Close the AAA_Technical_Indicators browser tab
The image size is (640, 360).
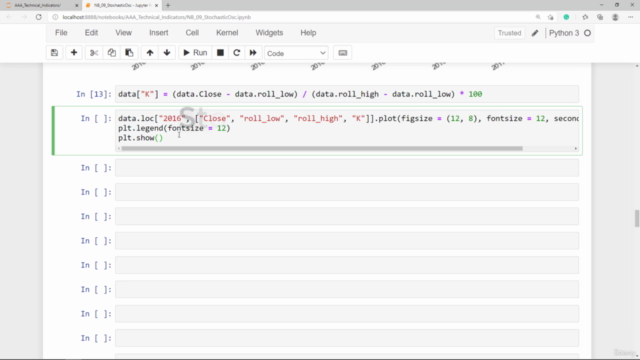[x=76, y=5]
